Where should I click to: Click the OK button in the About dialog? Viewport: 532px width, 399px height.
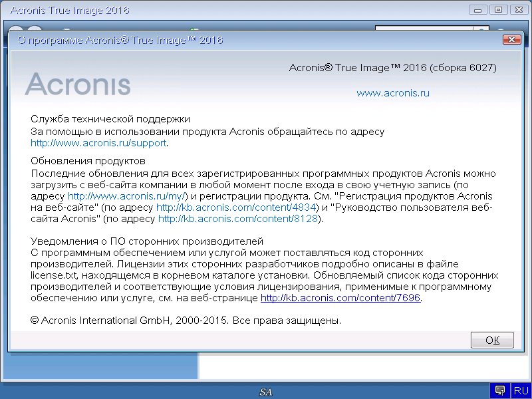coord(492,340)
